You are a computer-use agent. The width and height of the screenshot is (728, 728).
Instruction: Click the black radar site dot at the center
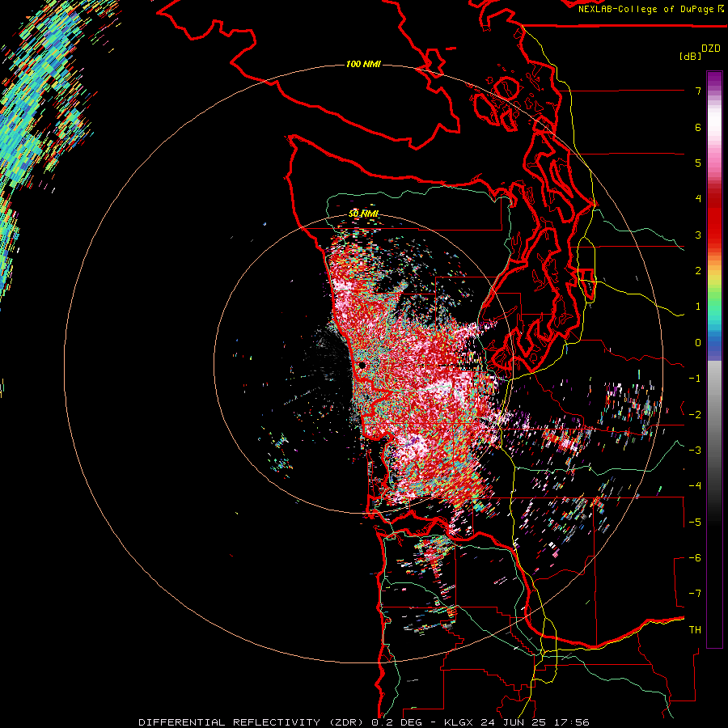[x=362, y=366]
